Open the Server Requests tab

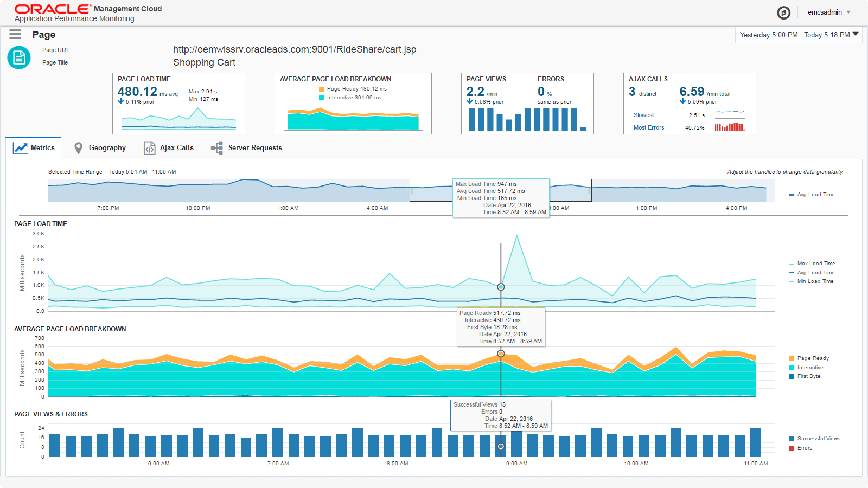tap(254, 148)
